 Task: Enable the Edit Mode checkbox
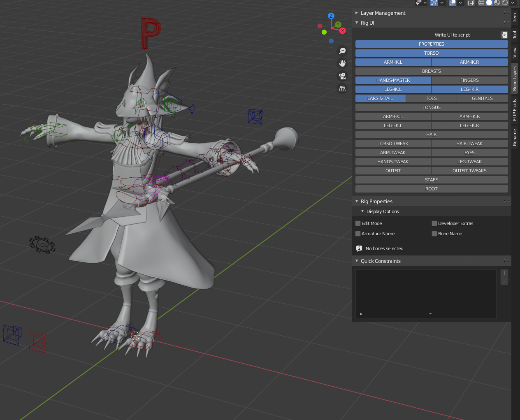point(358,223)
